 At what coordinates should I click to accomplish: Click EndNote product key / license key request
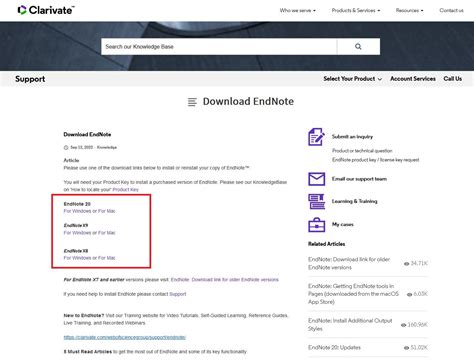[x=376, y=160]
